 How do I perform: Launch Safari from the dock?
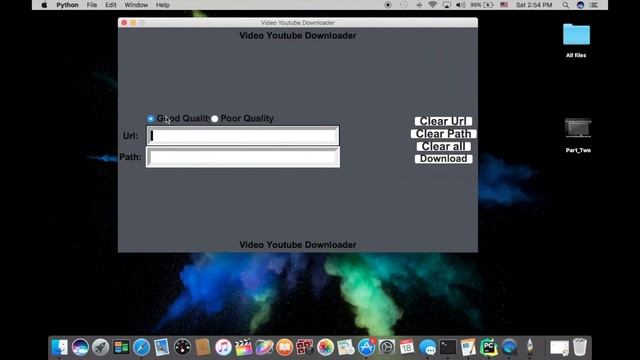pyautogui.click(x=141, y=347)
